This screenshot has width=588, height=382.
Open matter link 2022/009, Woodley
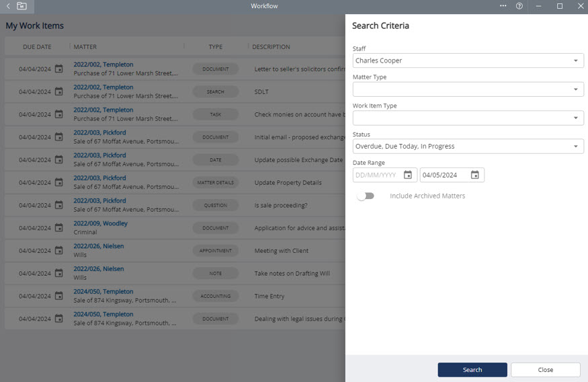click(101, 223)
